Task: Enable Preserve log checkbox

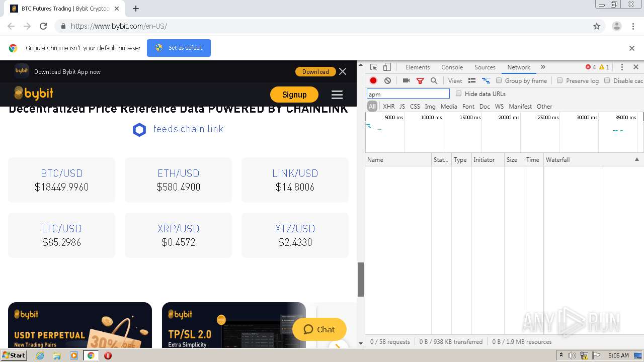Action: [559, 80]
